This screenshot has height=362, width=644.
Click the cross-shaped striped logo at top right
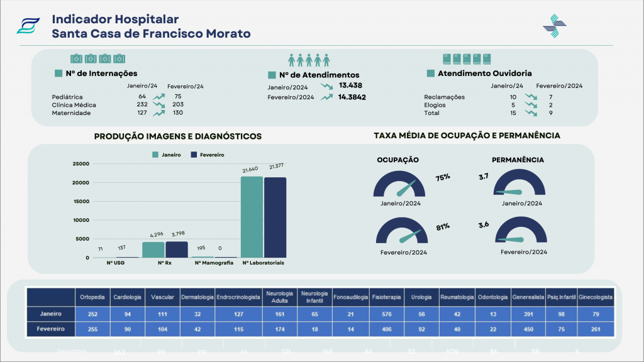555,26
